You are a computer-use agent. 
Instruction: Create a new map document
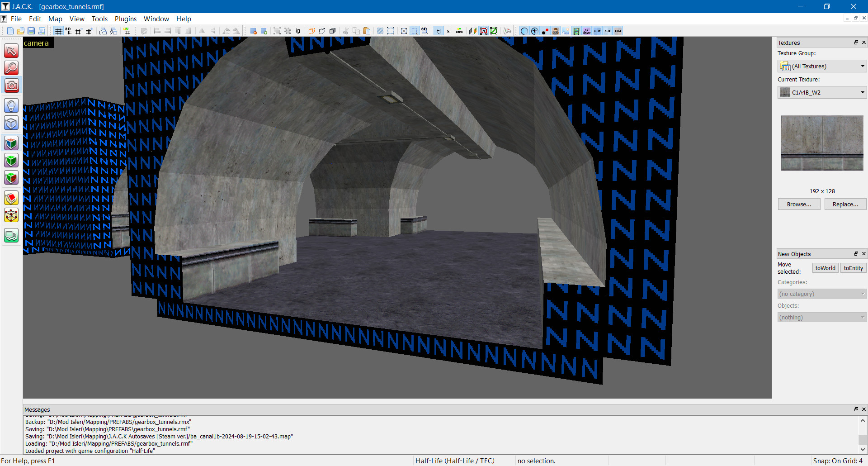[x=10, y=31]
